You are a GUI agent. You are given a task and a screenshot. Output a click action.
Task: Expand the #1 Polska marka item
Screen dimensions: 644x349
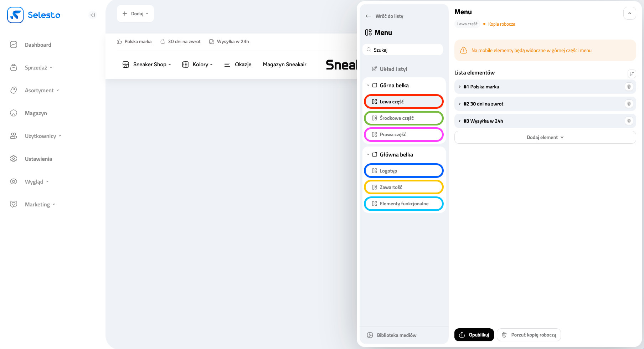(460, 87)
